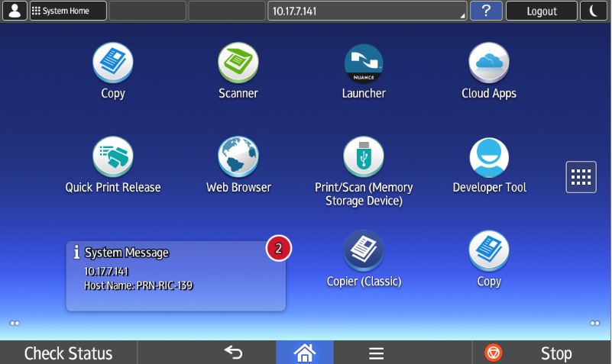Expand the 10.17.7.141 address field
This screenshot has width=612, height=364.
[367, 11]
